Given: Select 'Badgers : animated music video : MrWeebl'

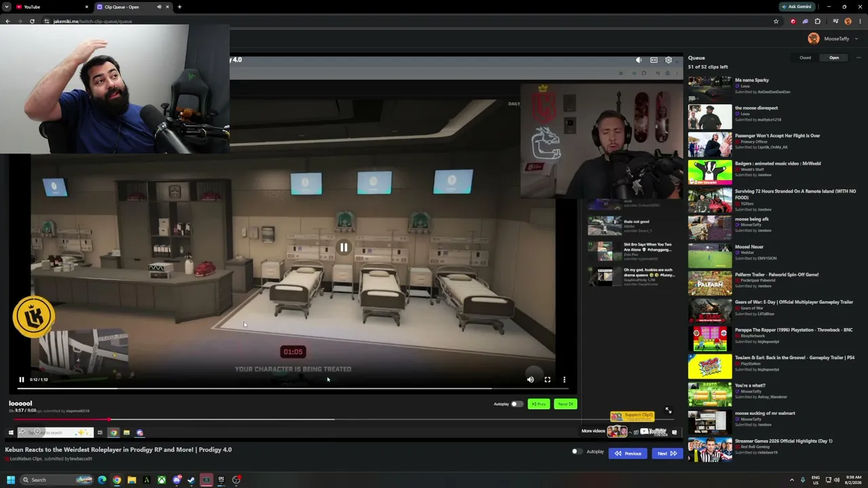Looking at the screenshot, I should click(778, 163).
